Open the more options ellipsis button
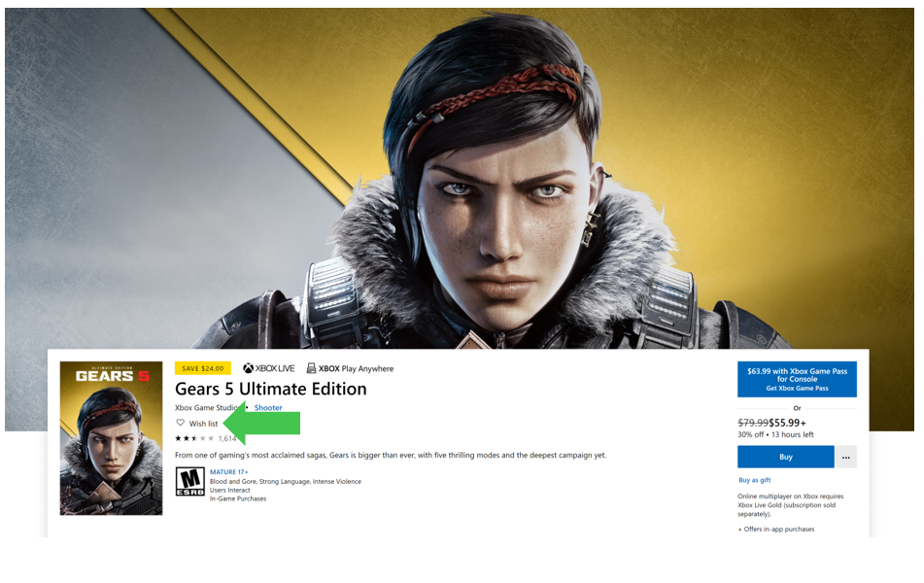924x583 pixels. [x=845, y=457]
